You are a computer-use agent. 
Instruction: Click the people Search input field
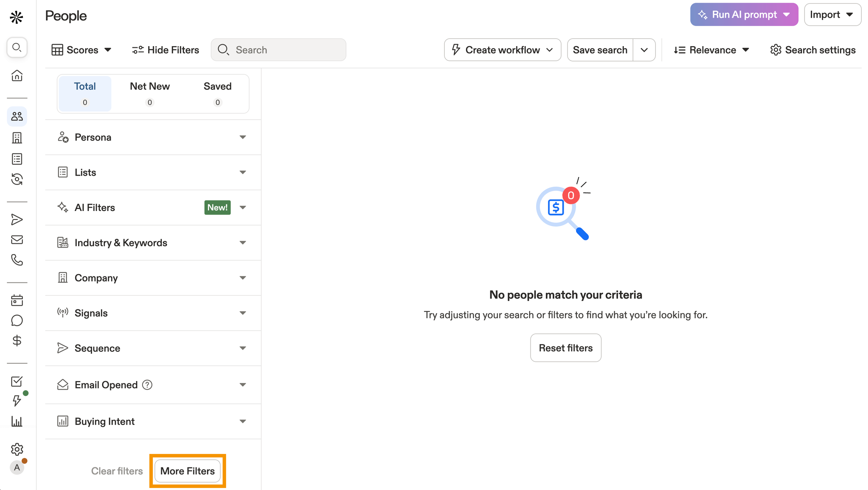pos(285,50)
